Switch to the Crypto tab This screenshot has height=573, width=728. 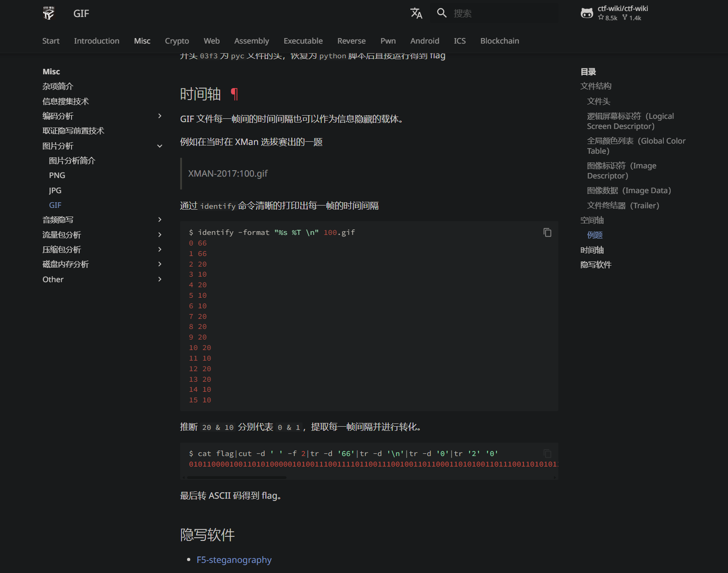click(x=176, y=41)
